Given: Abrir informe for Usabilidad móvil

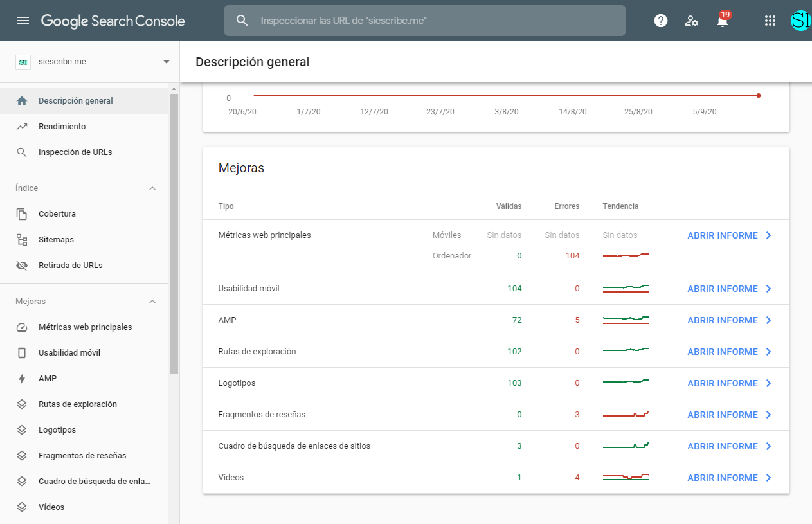Looking at the screenshot, I should [723, 289].
